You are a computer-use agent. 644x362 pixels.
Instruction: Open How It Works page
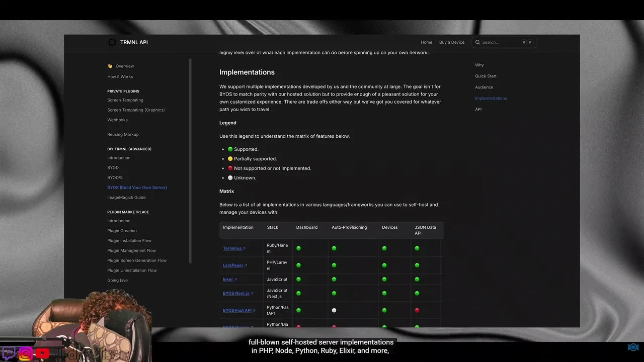(120, 76)
